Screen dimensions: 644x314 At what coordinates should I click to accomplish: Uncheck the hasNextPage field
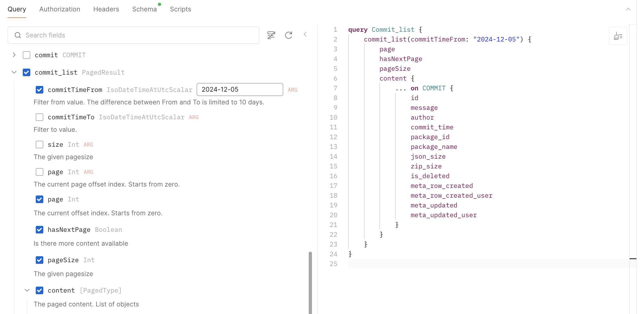(x=40, y=230)
